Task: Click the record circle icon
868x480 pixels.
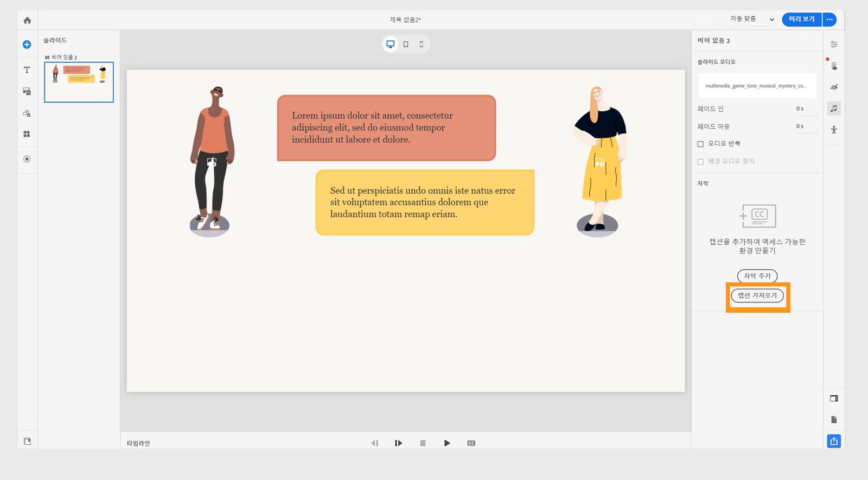Action: click(x=27, y=159)
